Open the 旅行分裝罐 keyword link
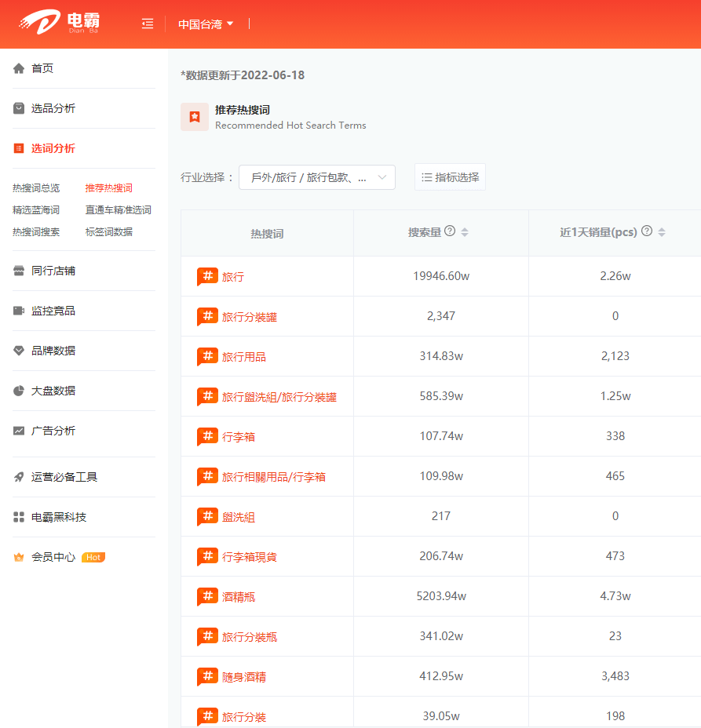Viewport: 701px width, 728px height. pos(249,317)
